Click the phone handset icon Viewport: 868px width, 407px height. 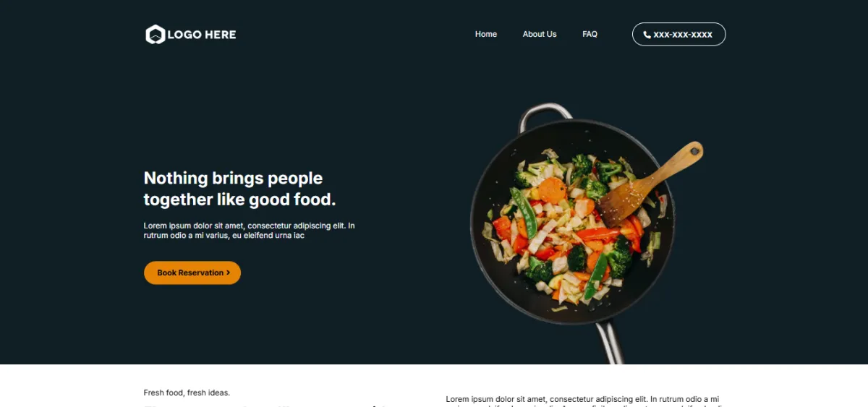(647, 35)
